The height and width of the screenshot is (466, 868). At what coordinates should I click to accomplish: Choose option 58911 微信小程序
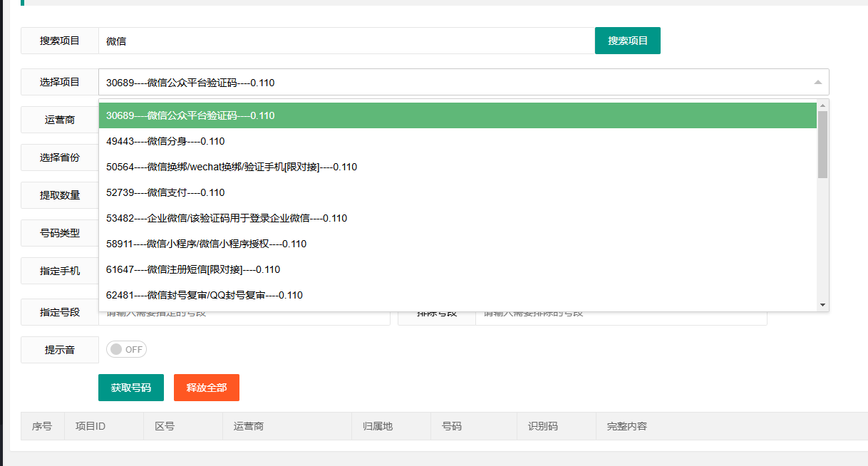coord(458,244)
